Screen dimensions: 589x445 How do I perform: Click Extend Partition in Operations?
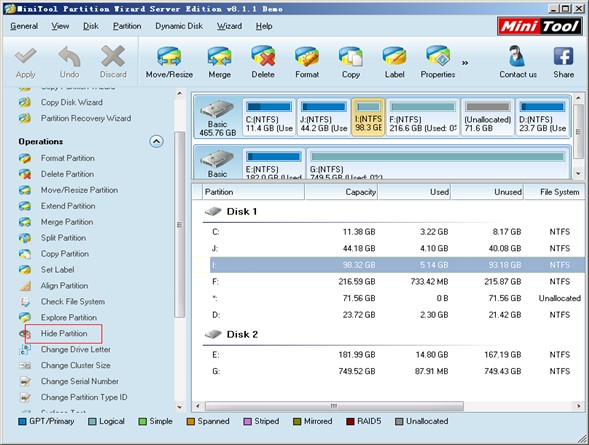coord(68,206)
